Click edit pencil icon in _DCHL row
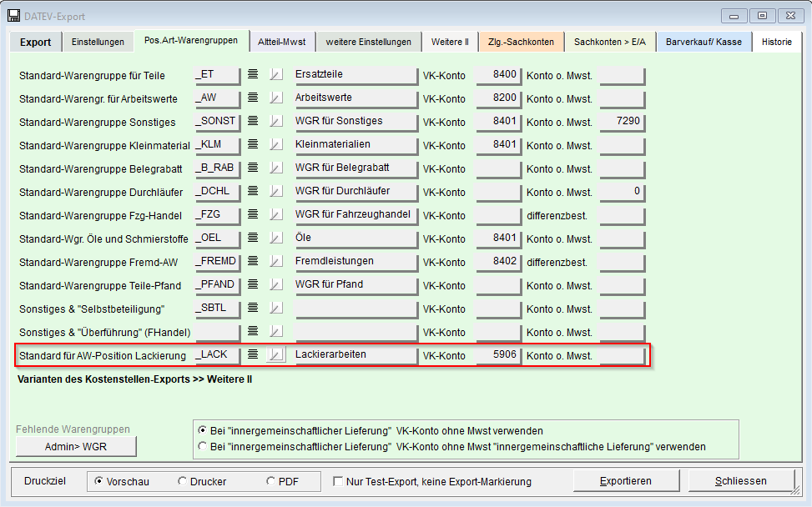 pos(276,191)
